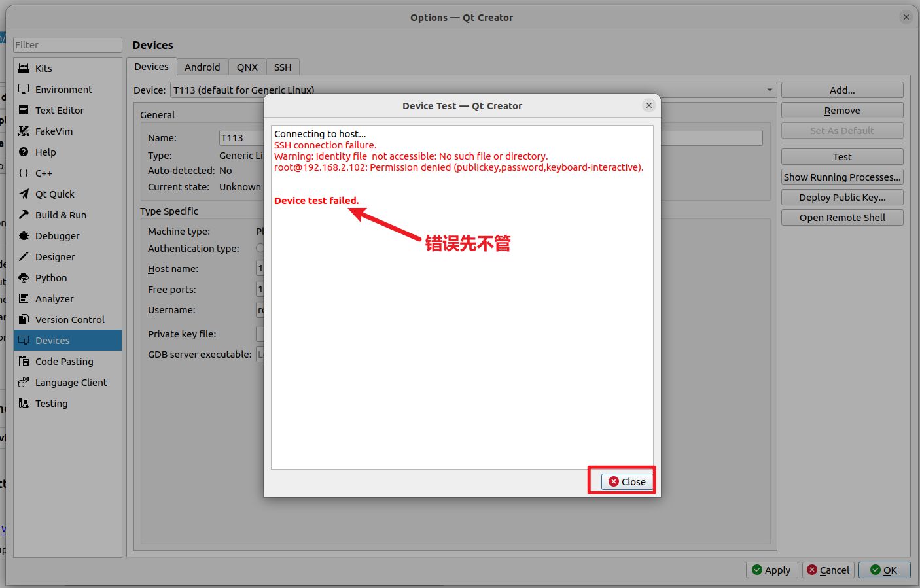Click the 'Username:' label

[x=171, y=310]
